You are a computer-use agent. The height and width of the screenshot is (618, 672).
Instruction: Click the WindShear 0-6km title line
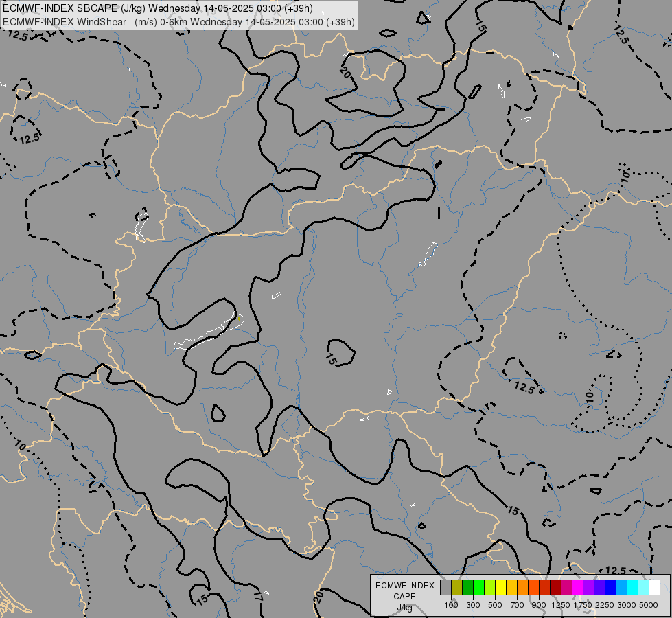pyautogui.click(x=178, y=21)
